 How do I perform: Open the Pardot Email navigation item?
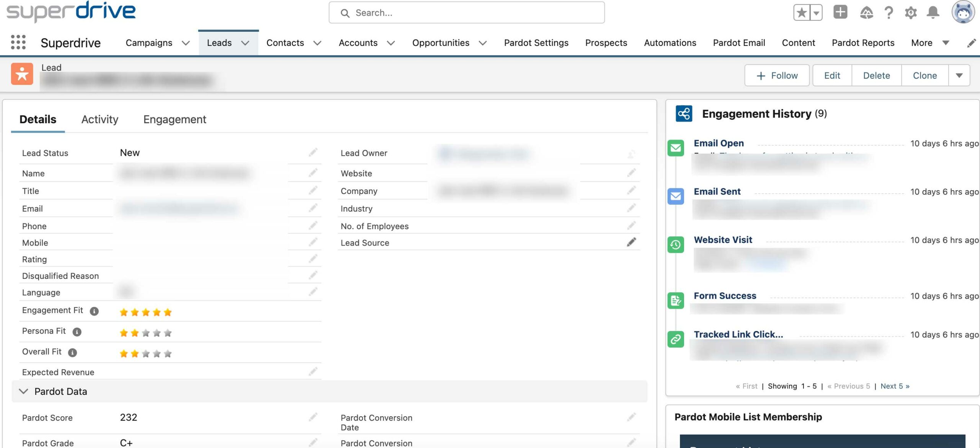tap(739, 43)
